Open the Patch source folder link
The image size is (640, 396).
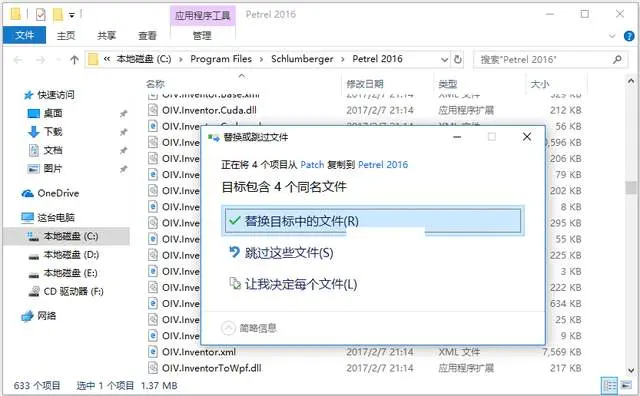pos(312,165)
